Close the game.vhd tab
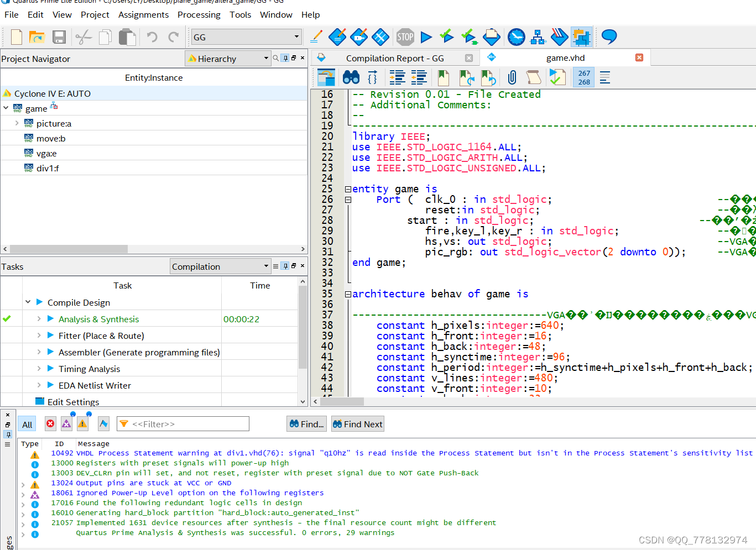 click(639, 57)
